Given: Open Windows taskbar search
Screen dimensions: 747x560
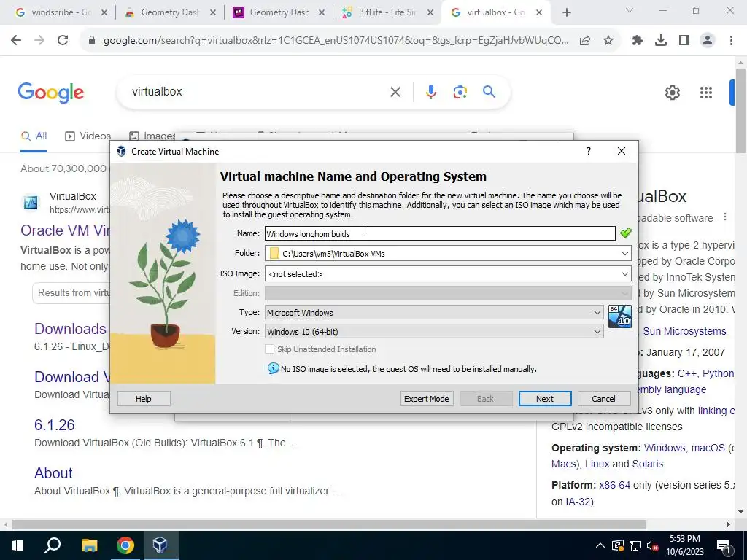Looking at the screenshot, I should (x=53, y=545).
